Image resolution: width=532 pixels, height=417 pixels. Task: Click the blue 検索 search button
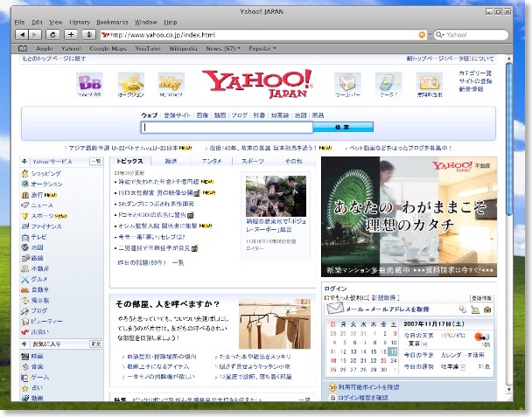(x=343, y=127)
